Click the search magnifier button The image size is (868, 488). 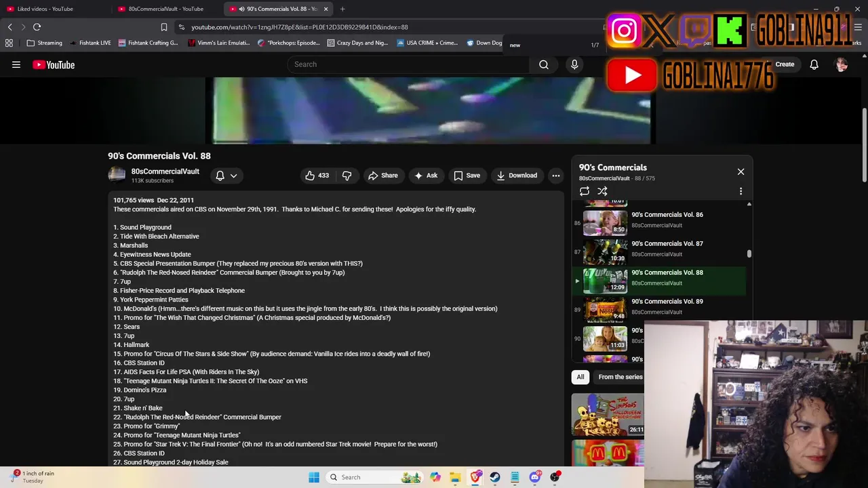[x=544, y=64]
